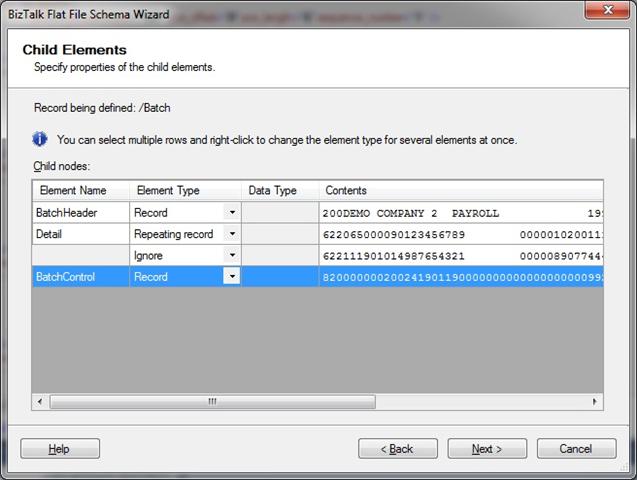Go back with the Back button
The image size is (637, 480).
[x=398, y=449]
